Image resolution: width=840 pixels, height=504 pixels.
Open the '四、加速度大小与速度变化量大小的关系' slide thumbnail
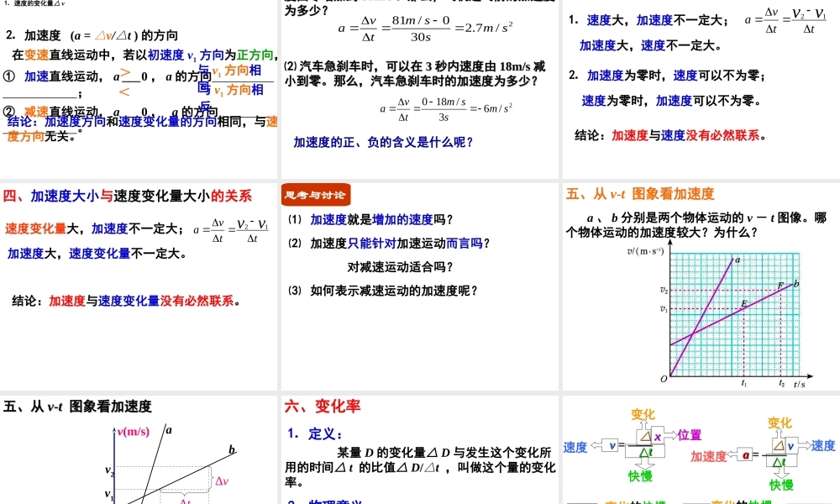pyautogui.click(x=139, y=286)
